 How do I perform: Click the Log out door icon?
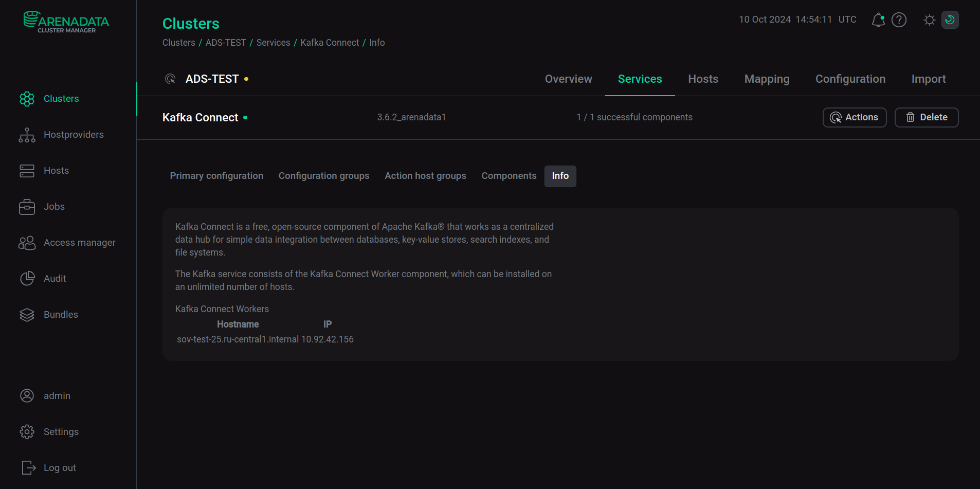click(x=28, y=467)
